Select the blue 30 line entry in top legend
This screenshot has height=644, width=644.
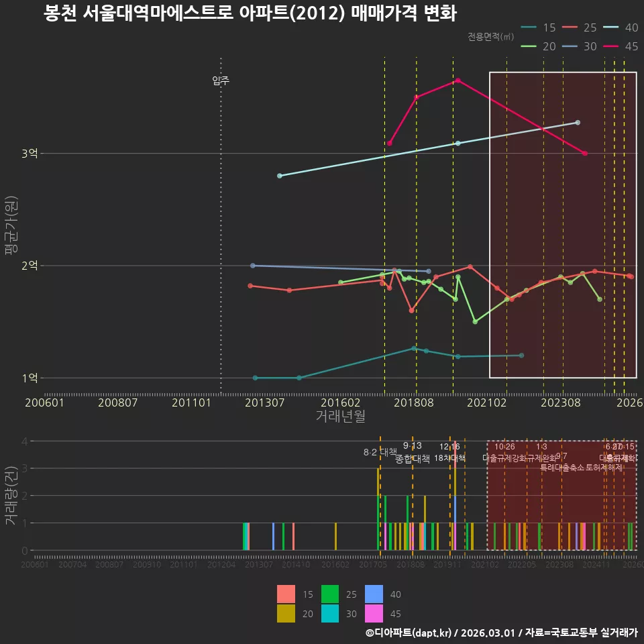pos(579,46)
